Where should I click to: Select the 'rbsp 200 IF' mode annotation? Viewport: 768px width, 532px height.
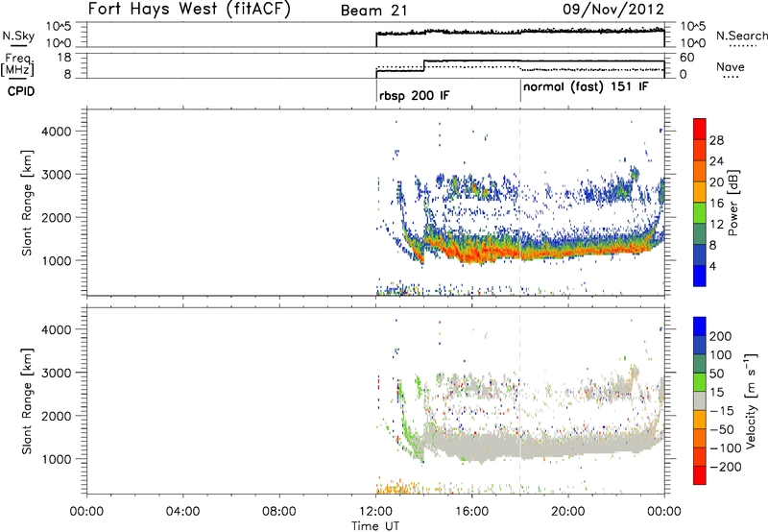[x=414, y=95]
